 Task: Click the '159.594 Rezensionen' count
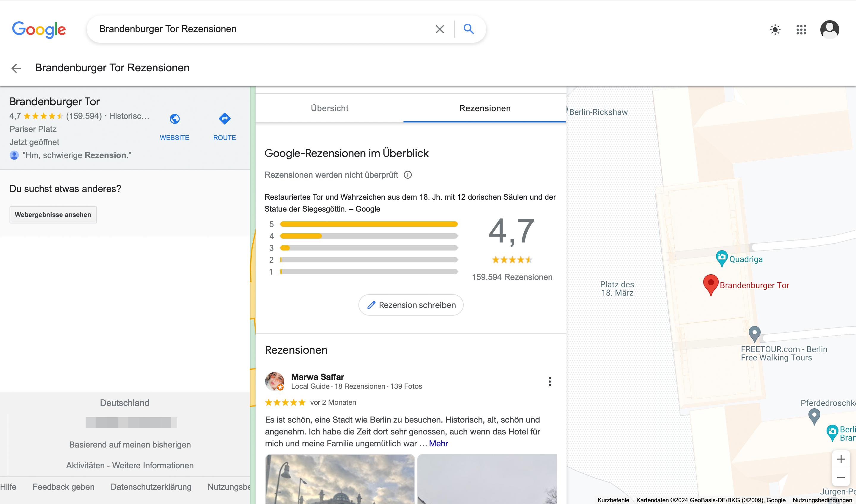tap(512, 277)
